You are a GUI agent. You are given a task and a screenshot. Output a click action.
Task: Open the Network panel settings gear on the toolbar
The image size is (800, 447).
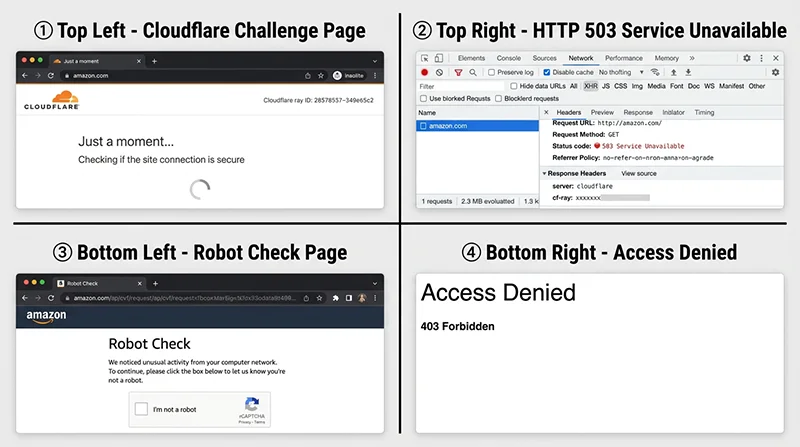tap(776, 72)
